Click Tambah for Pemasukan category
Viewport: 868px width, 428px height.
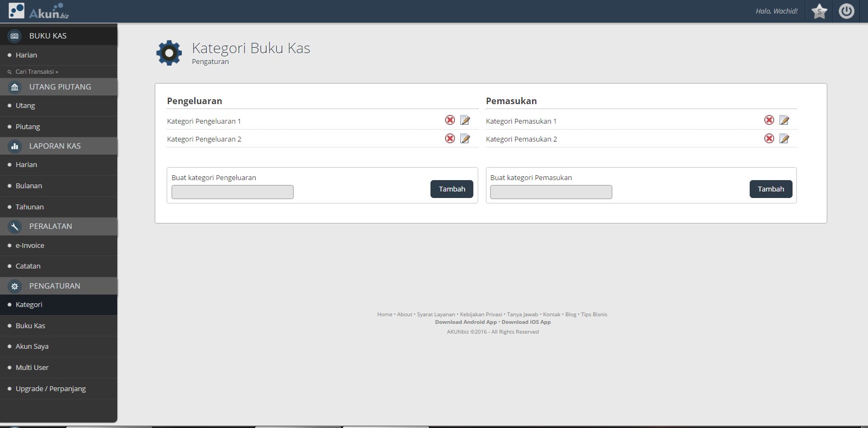click(771, 189)
